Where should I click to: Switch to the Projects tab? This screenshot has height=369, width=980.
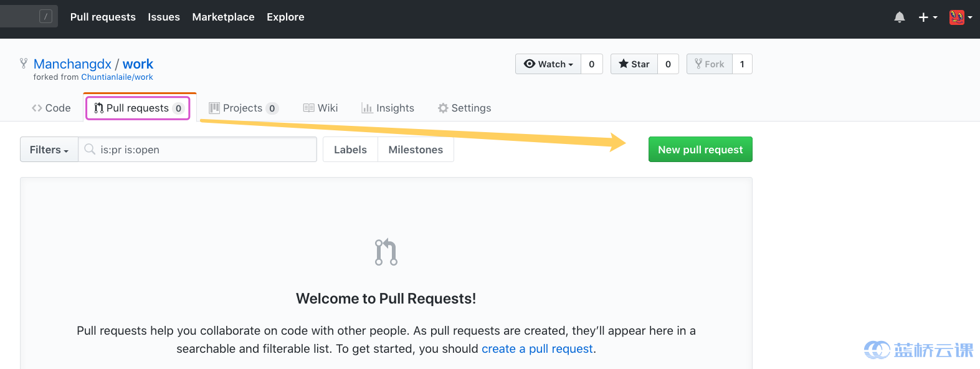[x=243, y=108]
